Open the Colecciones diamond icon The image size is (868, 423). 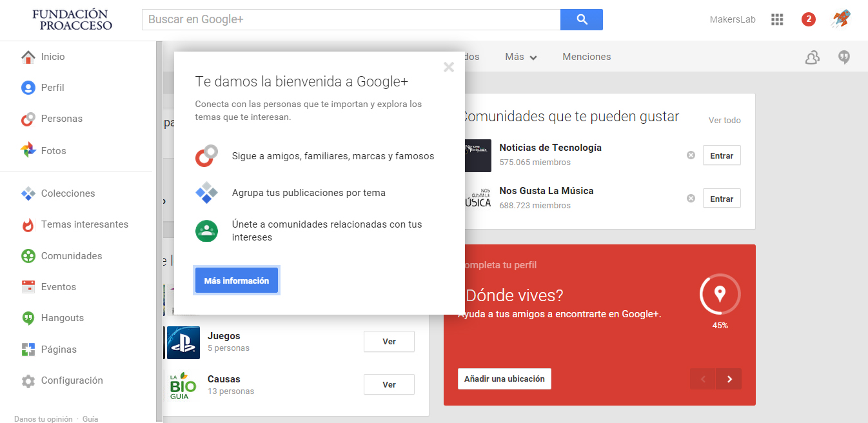click(28, 193)
